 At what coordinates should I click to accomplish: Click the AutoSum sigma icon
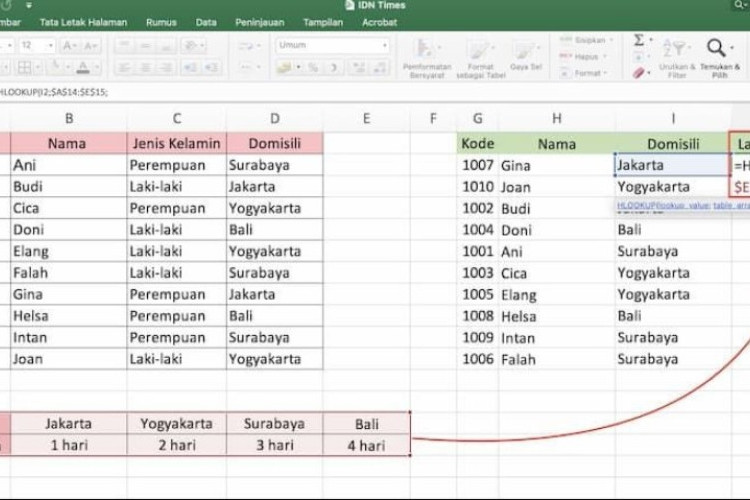[x=639, y=40]
